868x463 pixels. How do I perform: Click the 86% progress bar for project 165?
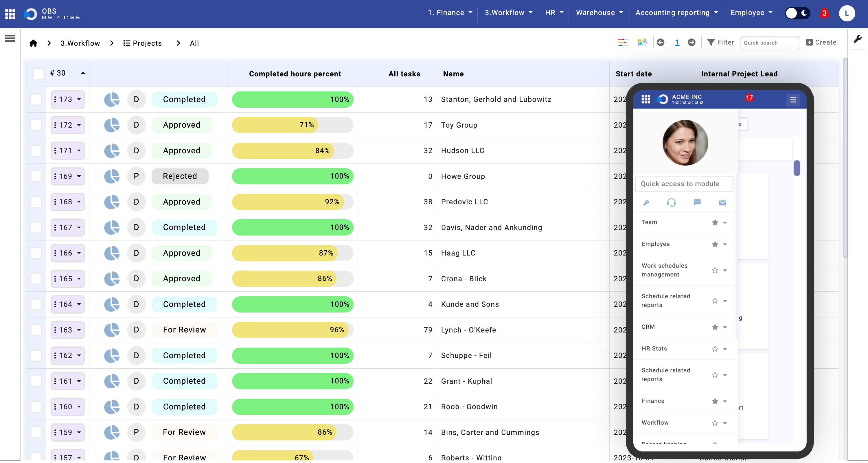[x=293, y=279]
